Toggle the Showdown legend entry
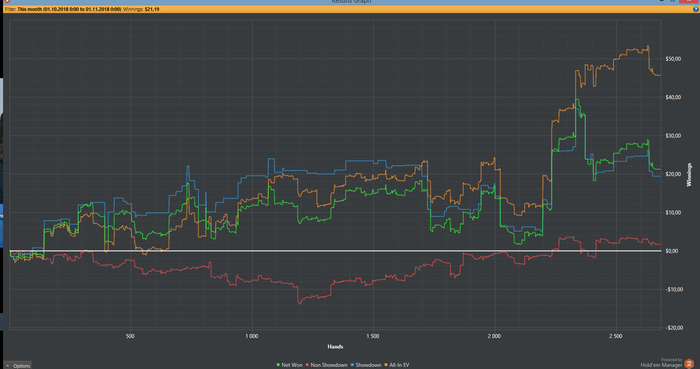700x369 pixels. point(366,365)
